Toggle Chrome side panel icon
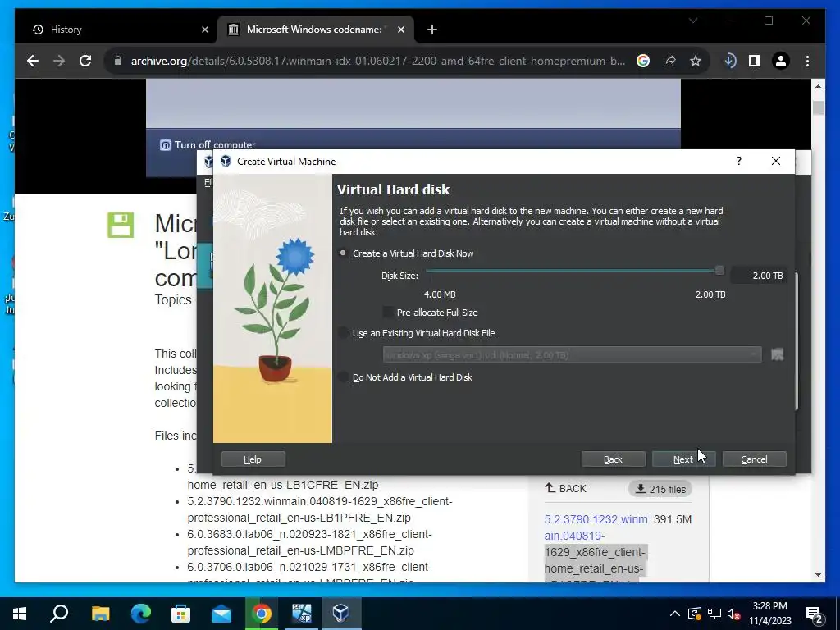The height and width of the screenshot is (630, 840). 755,61
